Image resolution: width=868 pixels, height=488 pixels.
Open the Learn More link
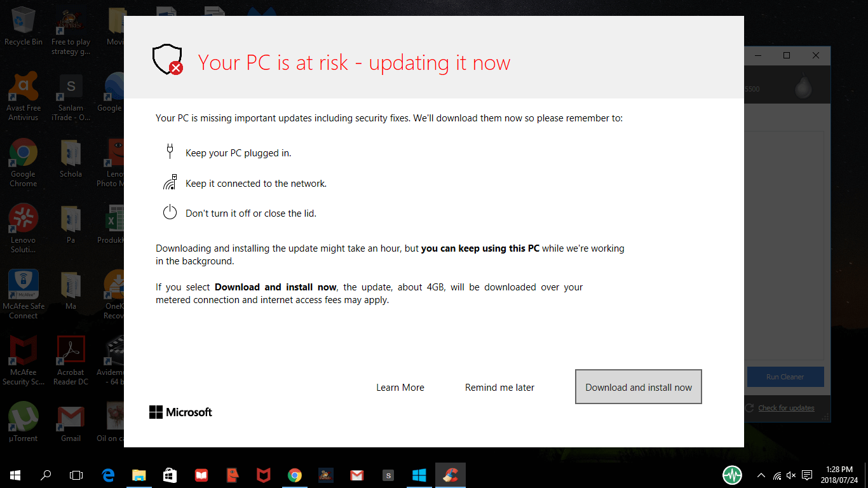400,388
